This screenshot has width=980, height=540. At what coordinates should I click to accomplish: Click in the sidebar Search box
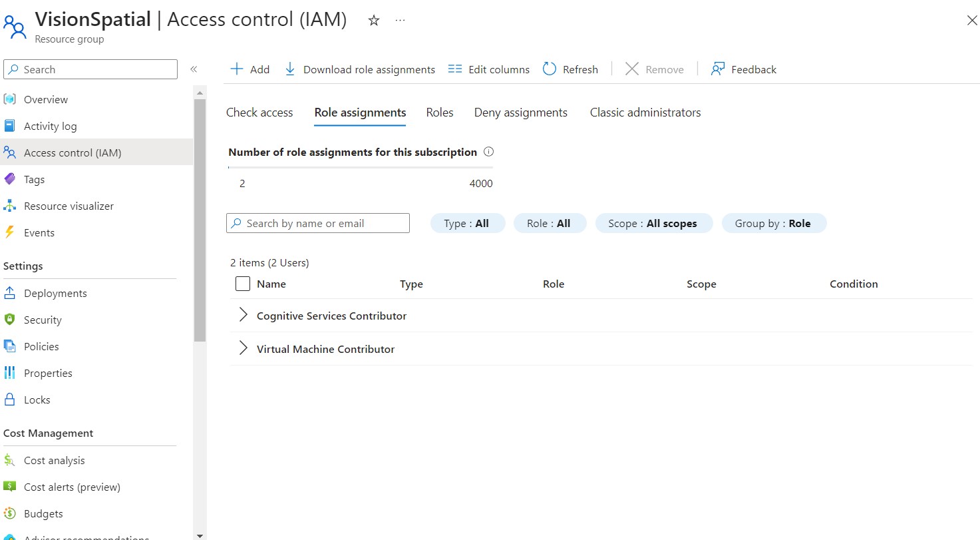pos(90,69)
